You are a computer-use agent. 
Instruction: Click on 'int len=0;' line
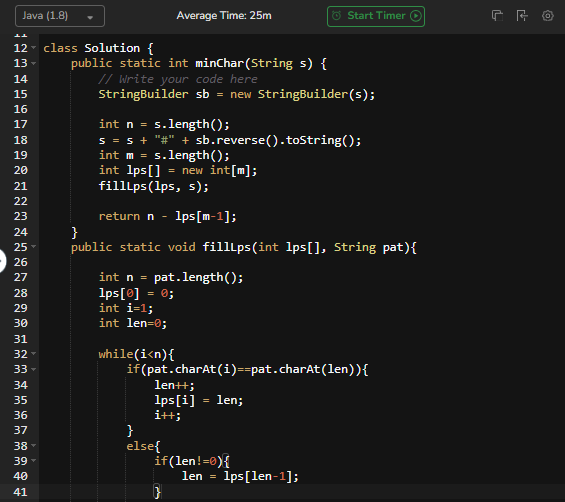click(x=133, y=323)
